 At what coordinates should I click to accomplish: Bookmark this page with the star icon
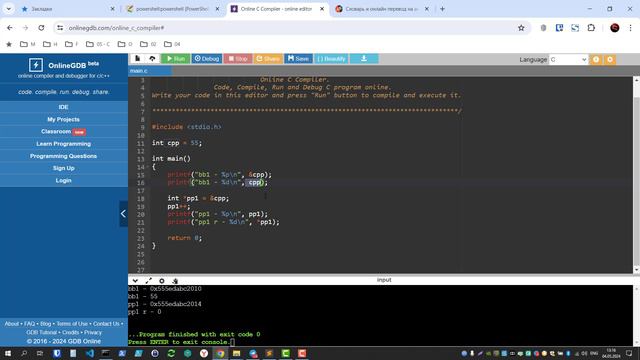(521, 28)
